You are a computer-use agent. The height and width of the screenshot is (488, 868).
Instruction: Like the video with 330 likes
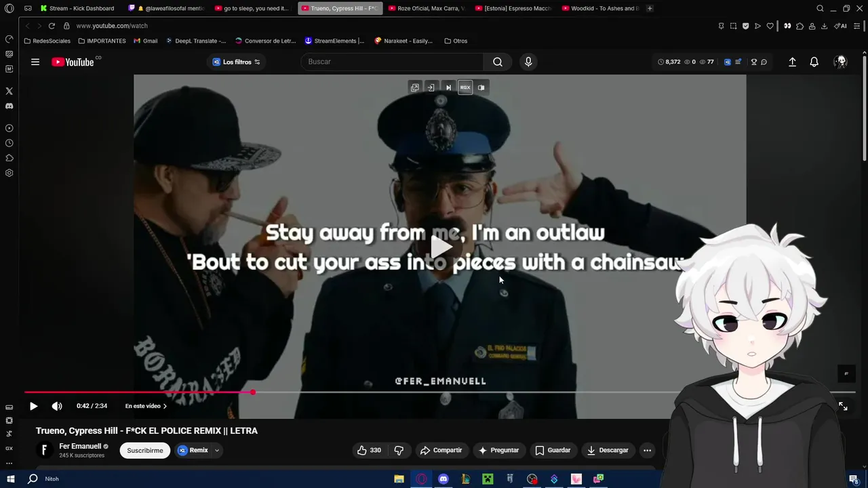coord(369,450)
